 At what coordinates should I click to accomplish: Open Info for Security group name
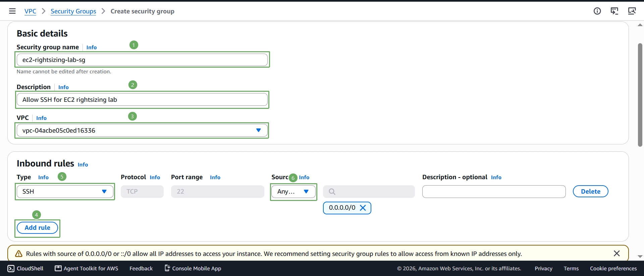92,47
